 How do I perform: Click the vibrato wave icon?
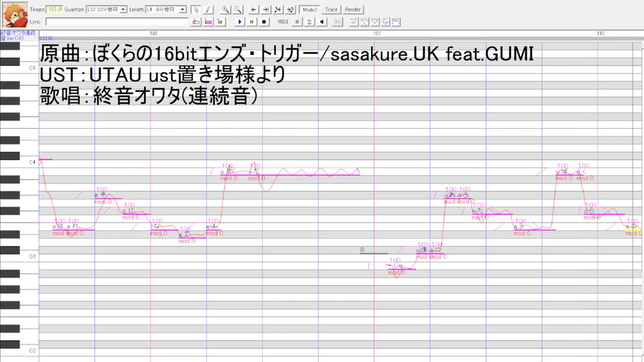pyautogui.click(x=385, y=21)
